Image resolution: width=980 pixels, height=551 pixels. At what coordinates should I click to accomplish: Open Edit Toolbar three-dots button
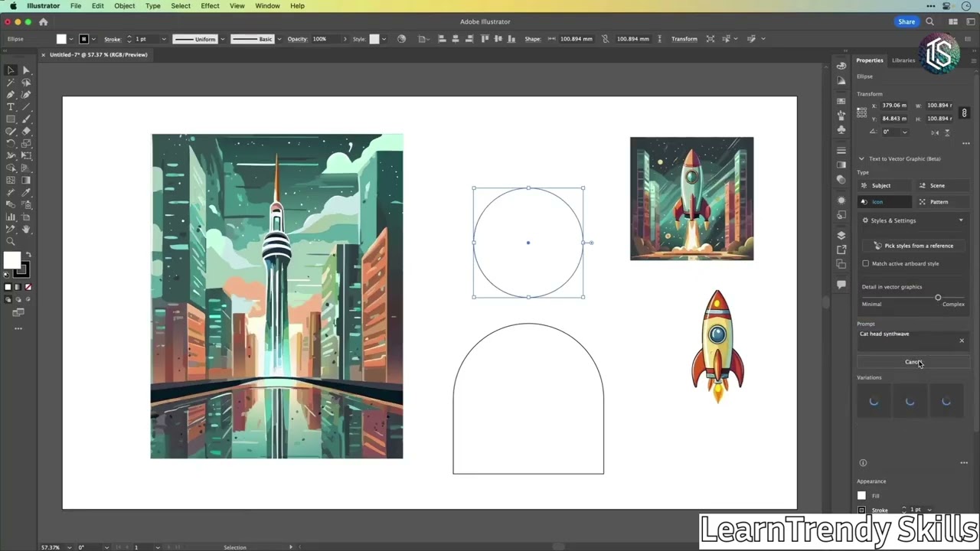coord(18,329)
